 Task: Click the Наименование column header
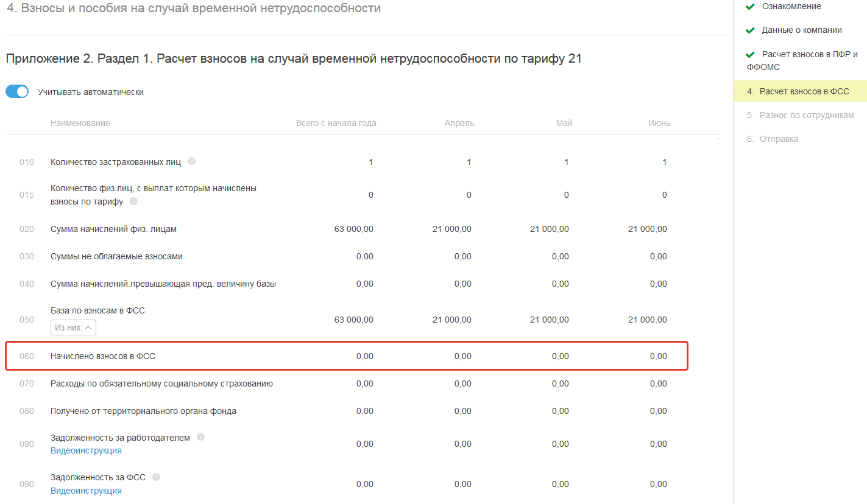(80, 123)
